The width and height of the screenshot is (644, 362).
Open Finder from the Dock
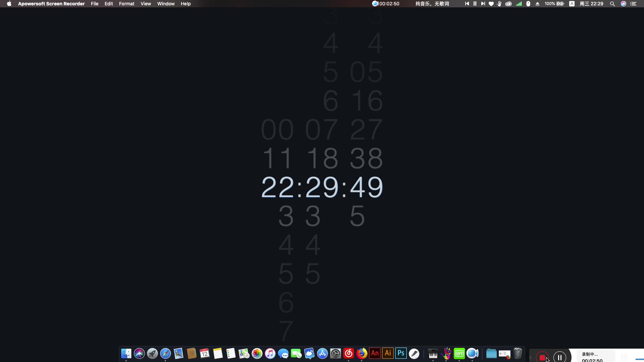[126, 353]
